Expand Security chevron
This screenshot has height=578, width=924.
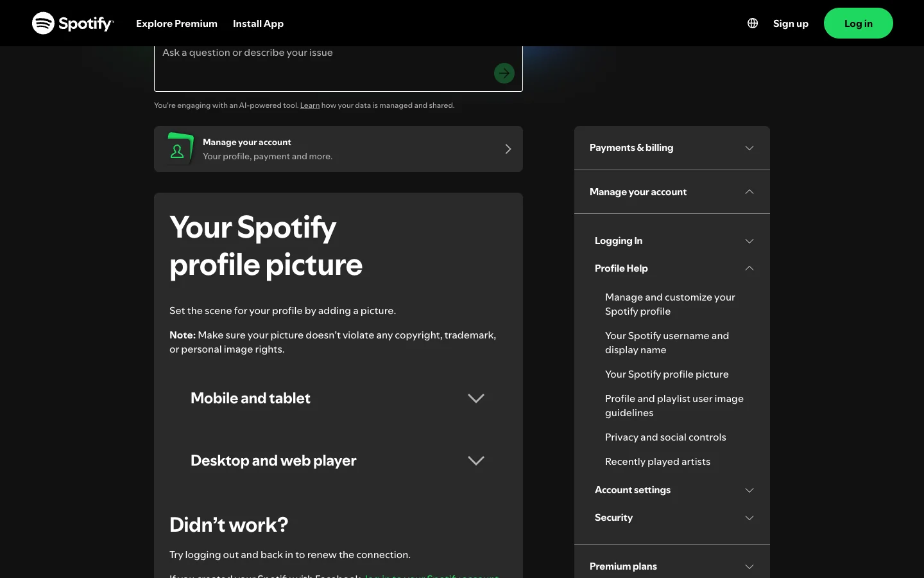[x=749, y=518]
